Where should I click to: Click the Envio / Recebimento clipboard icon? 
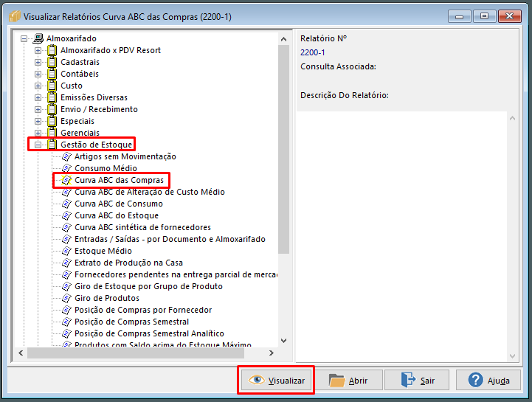tap(52, 109)
